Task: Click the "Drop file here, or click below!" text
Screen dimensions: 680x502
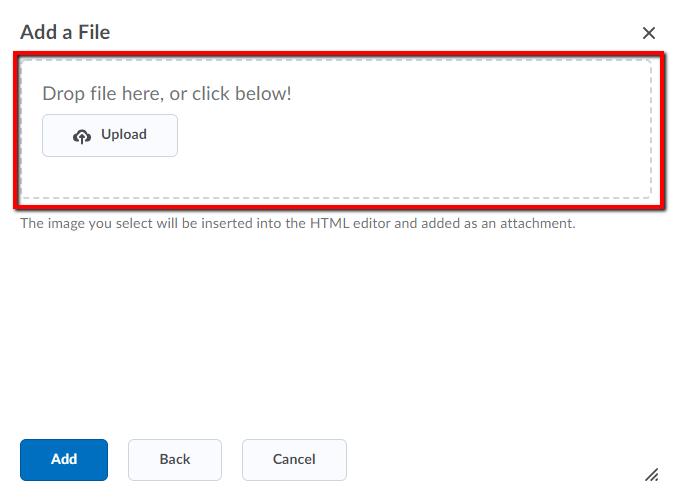Action: click(x=167, y=94)
